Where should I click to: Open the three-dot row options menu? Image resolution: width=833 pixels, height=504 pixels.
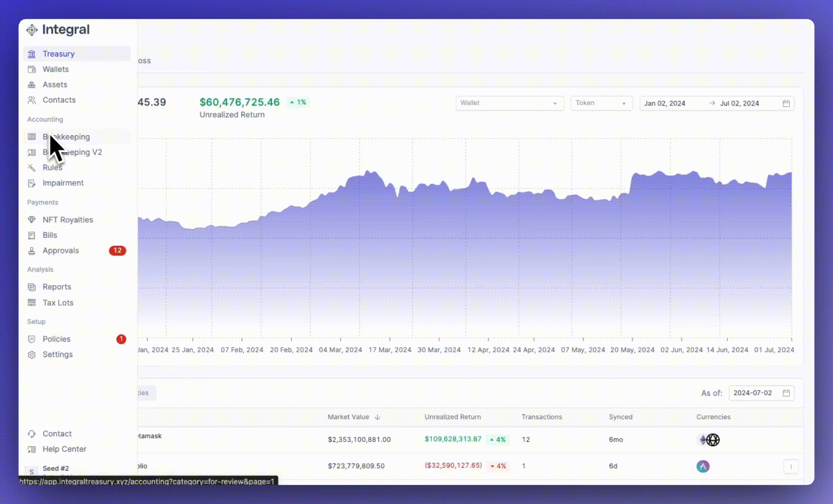tap(791, 466)
